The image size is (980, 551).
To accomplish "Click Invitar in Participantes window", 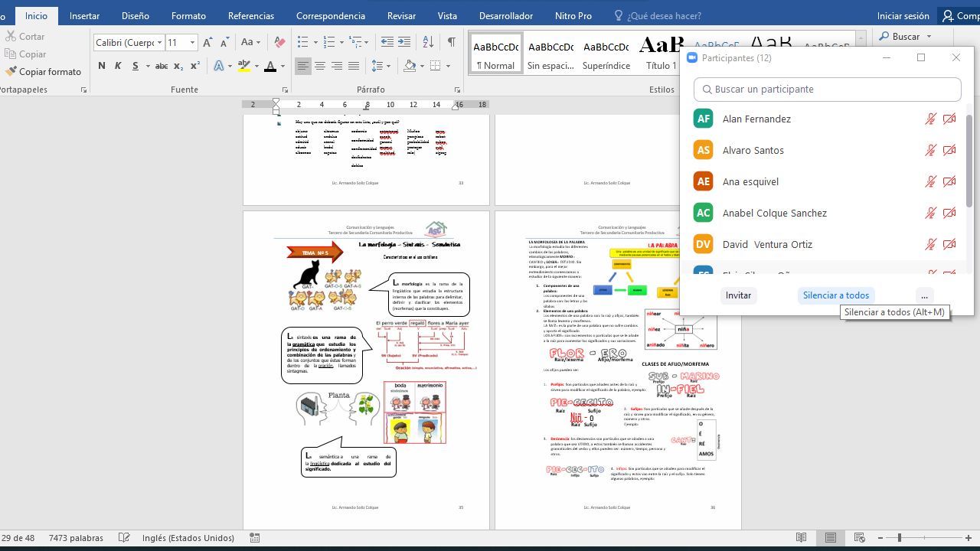I will point(738,295).
